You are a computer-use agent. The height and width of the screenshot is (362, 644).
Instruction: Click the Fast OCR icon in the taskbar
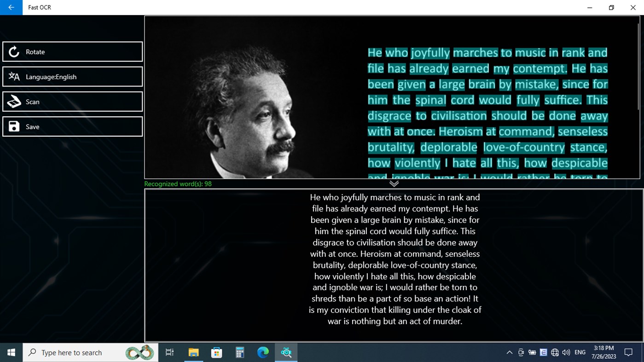286,352
